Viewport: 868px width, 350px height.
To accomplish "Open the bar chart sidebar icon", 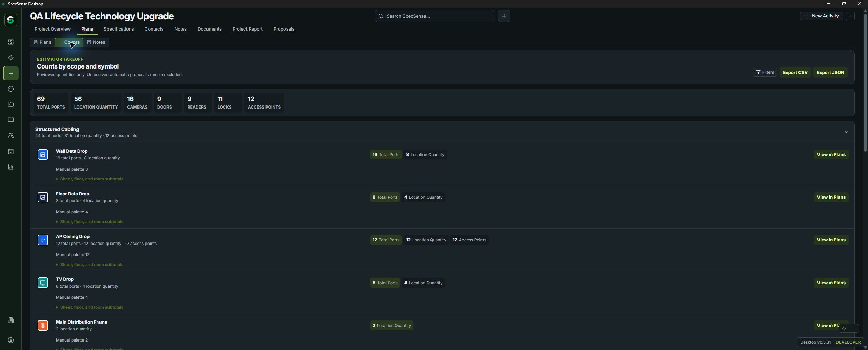I will 11,167.
